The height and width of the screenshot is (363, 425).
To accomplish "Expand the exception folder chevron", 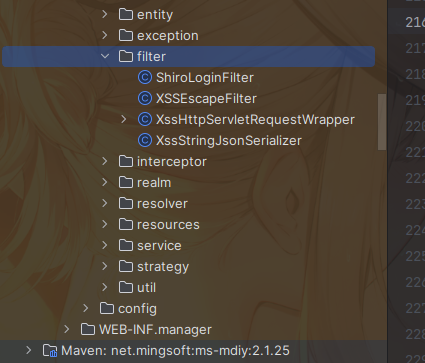I will (x=105, y=35).
